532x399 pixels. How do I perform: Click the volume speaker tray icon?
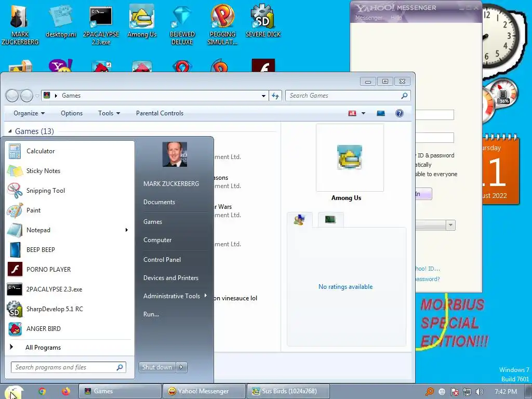480,392
